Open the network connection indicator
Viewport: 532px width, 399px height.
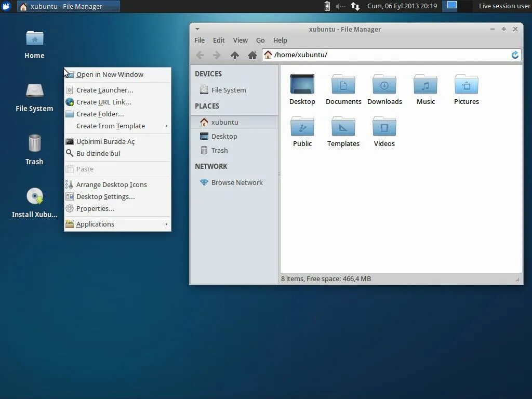(x=355, y=6)
